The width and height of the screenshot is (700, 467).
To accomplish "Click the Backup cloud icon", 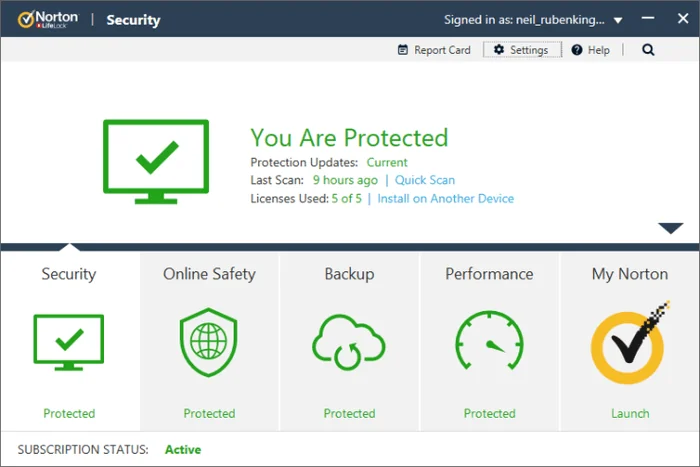I will [x=349, y=342].
